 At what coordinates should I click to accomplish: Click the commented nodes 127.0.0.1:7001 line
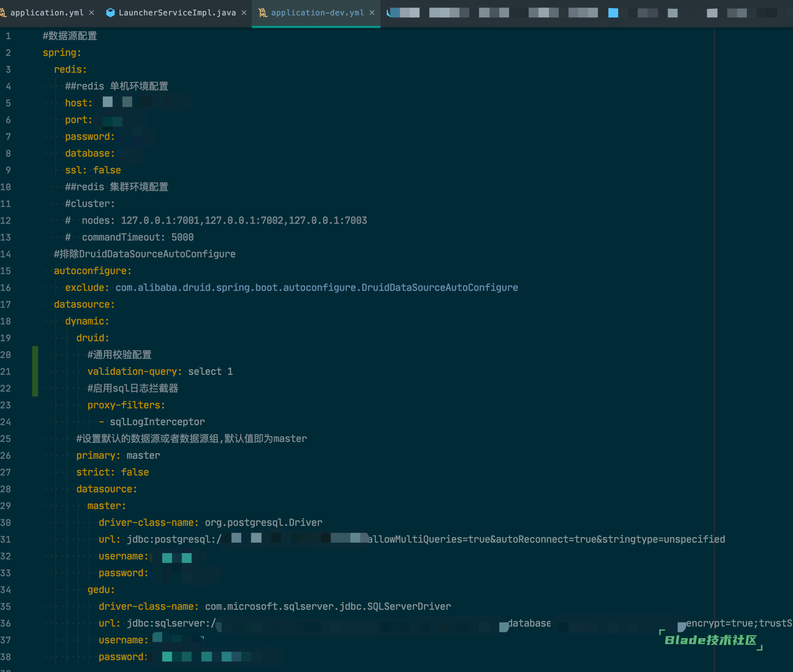pyautogui.click(x=216, y=220)
